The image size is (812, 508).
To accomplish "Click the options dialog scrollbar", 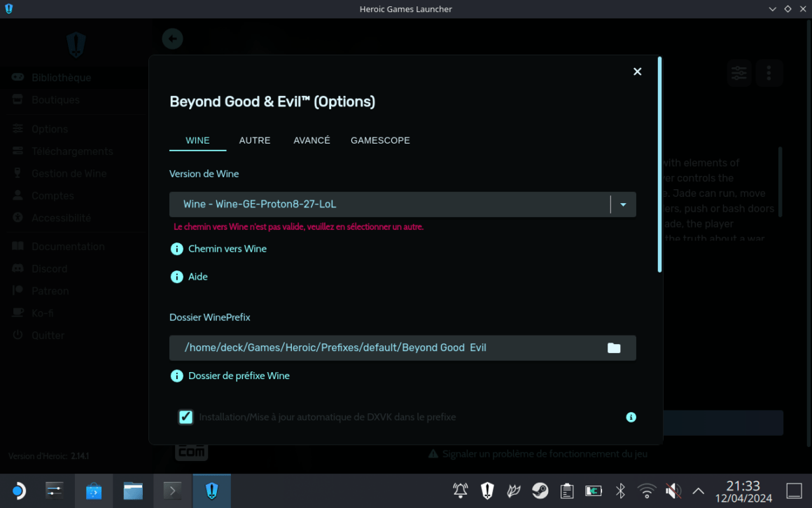I will pyautogui.click(x=659, y=165).
